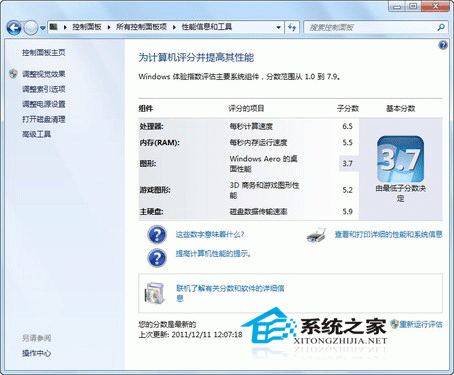
Task: Expand the address bar history dropdown
Action: pyautogui.click(x=278, y=27)
